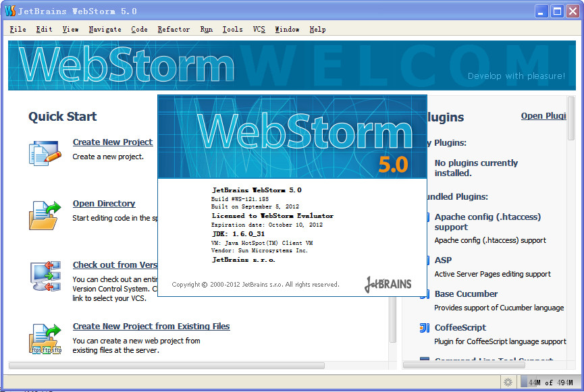Click the Open Directory link

point(104,204)
